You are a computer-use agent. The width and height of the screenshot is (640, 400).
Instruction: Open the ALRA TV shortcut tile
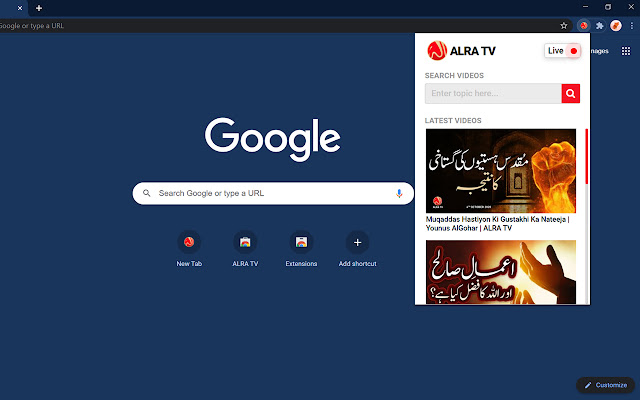pos(245,249)
